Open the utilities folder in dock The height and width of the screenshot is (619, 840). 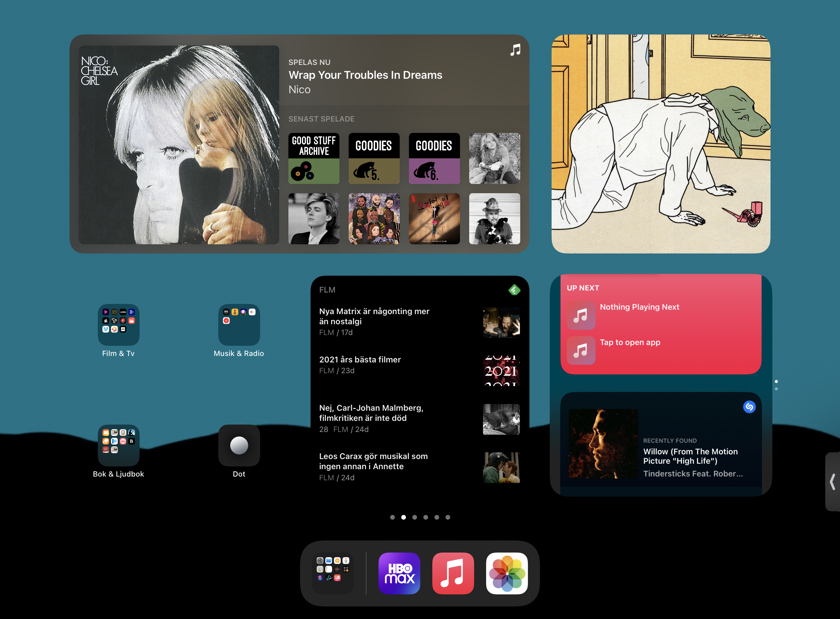click(x=333, y=573)
